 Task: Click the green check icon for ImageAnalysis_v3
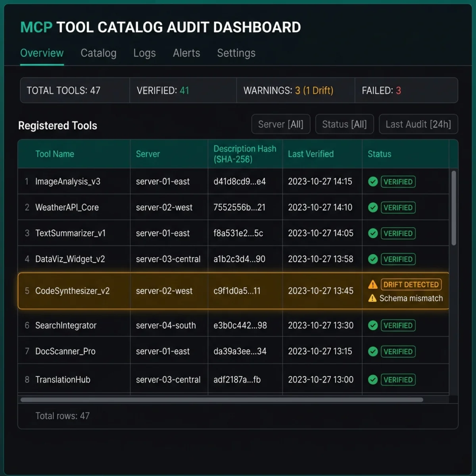point(373,182)
